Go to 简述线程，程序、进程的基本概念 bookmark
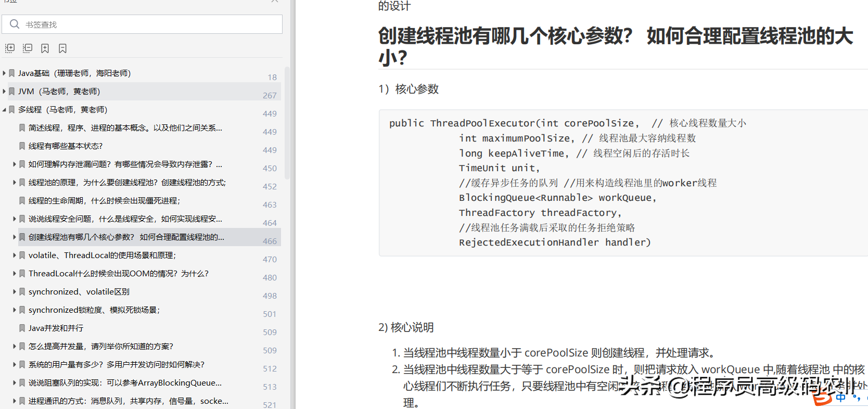This screenshot has height=409, width=868. point(125,128)
